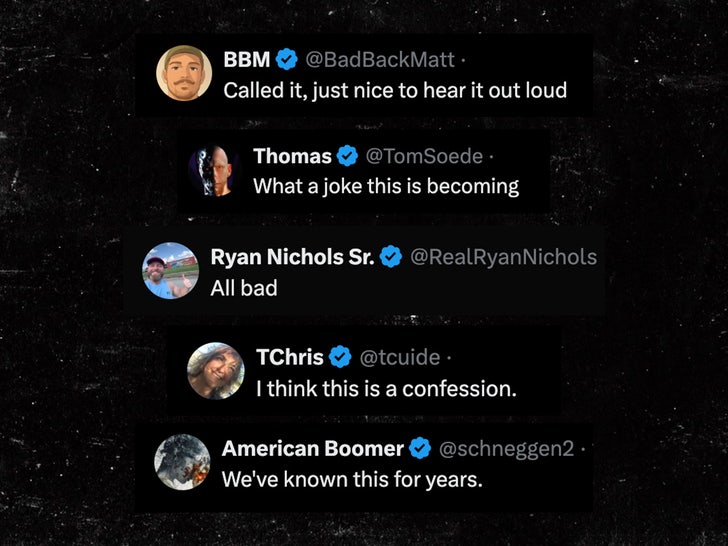Open the @RealRyanNichols handle link
This screenshot has height=546, width=728.
pyautogui.click(x=504, y=257)
